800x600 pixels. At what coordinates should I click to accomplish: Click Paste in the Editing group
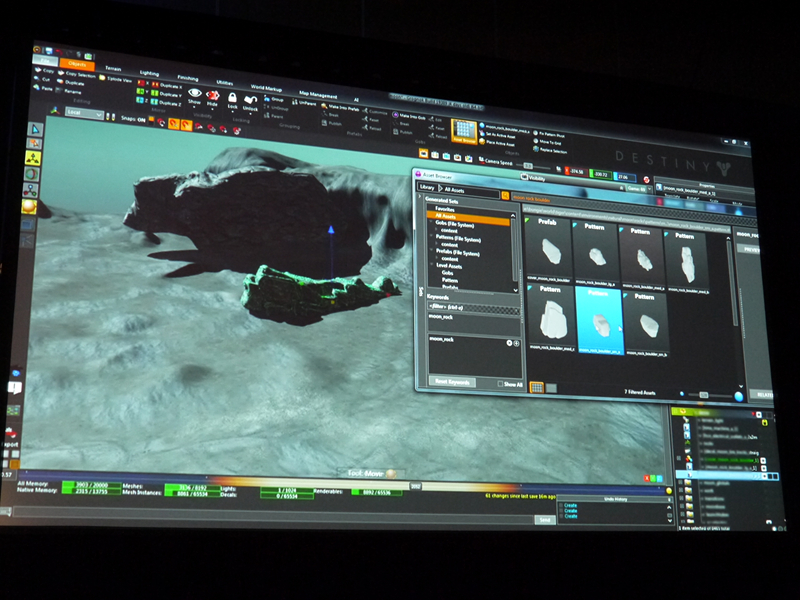[x=43, y=88]
